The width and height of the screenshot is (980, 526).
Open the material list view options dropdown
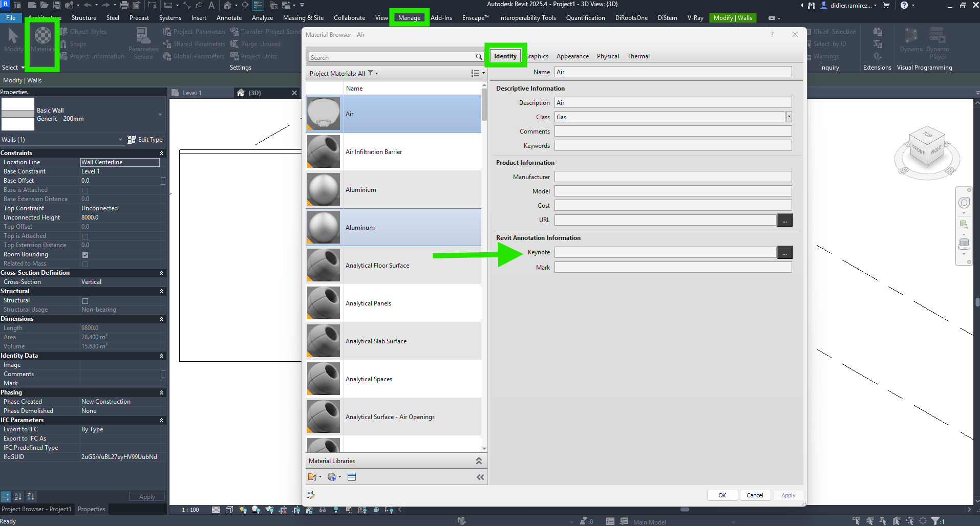[478, 73]
